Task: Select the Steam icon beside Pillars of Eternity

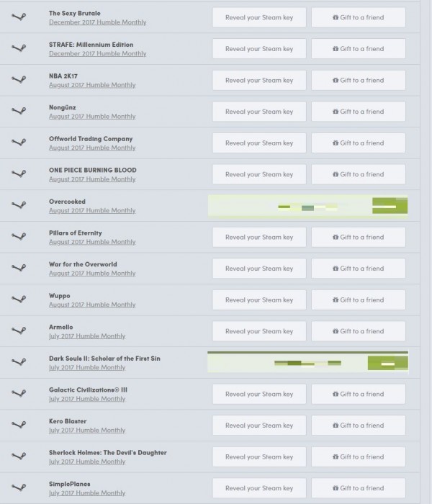Action: [x=19, y=236]
